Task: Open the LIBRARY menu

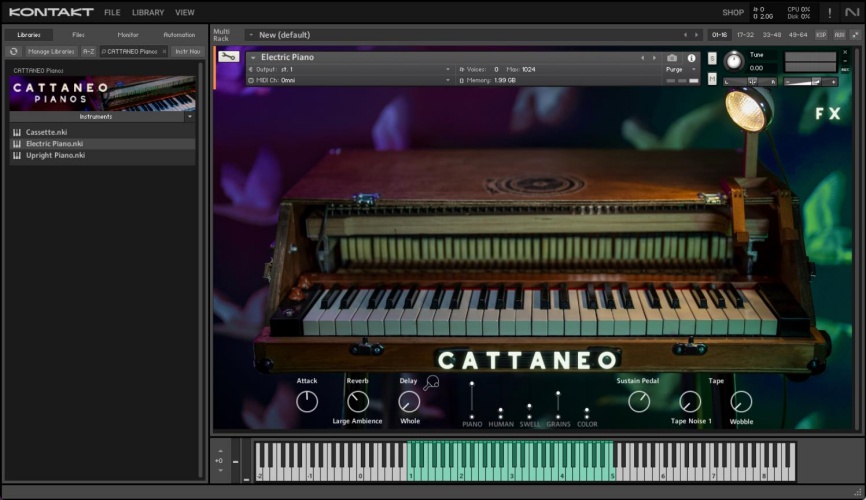Action: pos(147,13)
